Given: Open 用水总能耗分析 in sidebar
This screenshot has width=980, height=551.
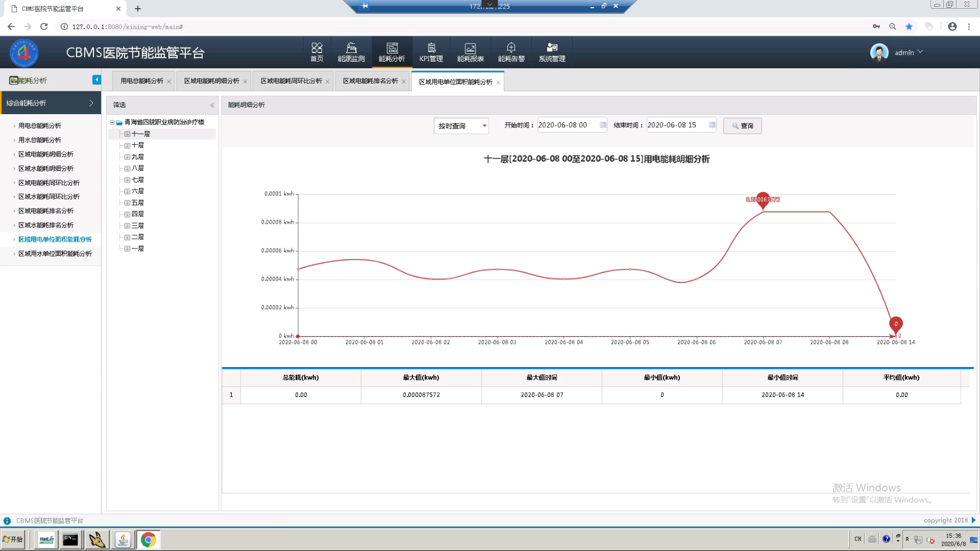Looking at the screenshot, I should pyautogui.click(x=40, y=140).
